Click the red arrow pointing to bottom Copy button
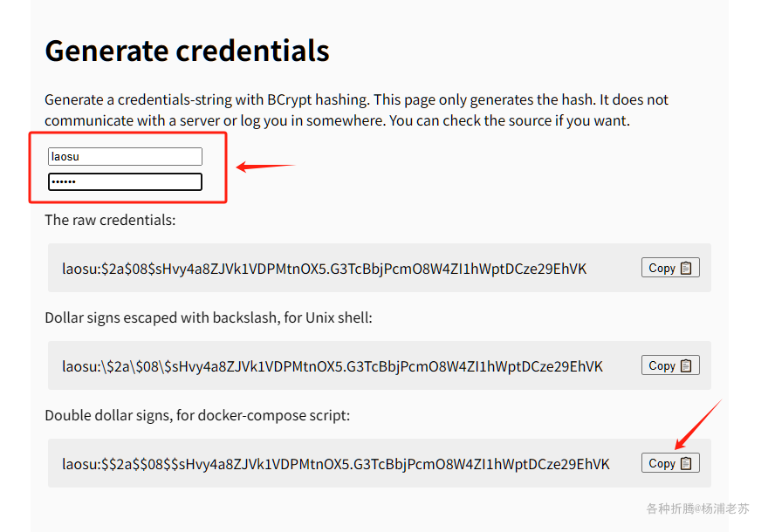This screenshot has width=768, height=532. [698, 425]
